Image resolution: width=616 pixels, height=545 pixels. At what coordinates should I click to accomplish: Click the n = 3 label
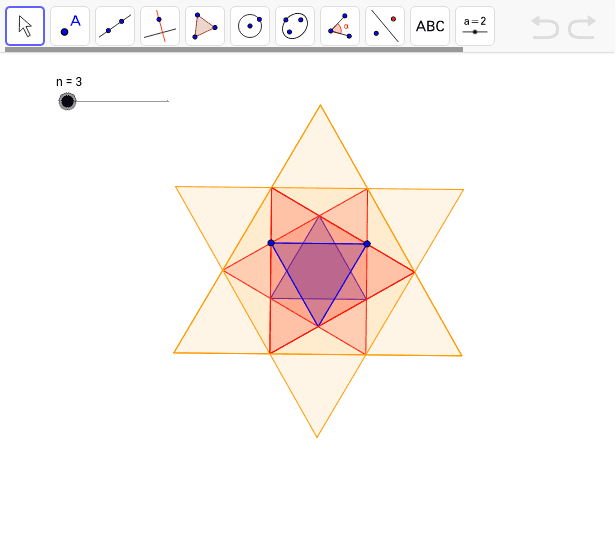pos(69,82)
